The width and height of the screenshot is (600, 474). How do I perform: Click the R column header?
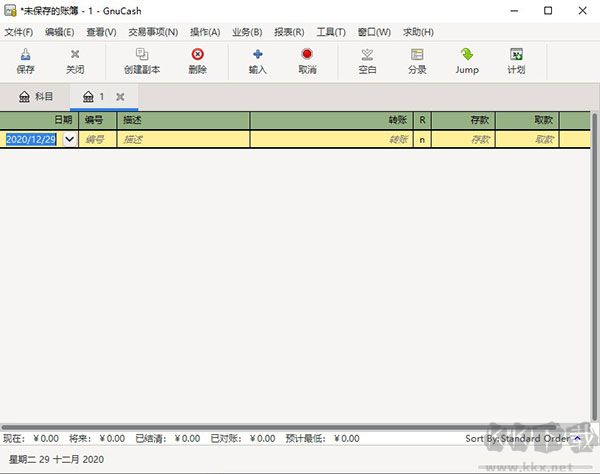click(x=422, y=120)
